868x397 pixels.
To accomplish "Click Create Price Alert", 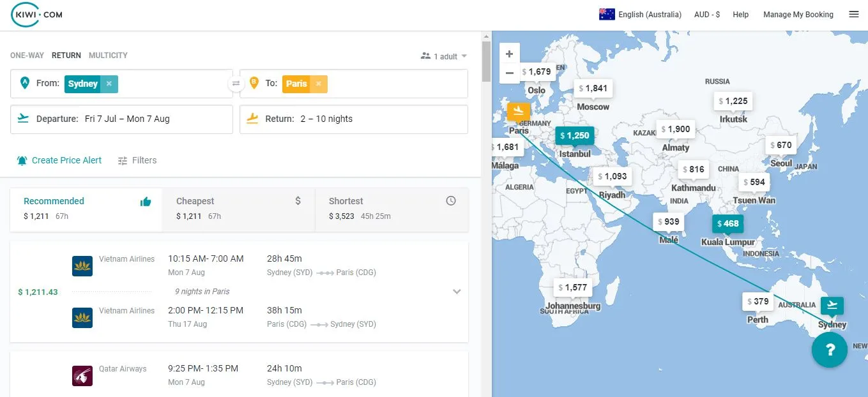I will pyautogui.click(x=59, y=160).
